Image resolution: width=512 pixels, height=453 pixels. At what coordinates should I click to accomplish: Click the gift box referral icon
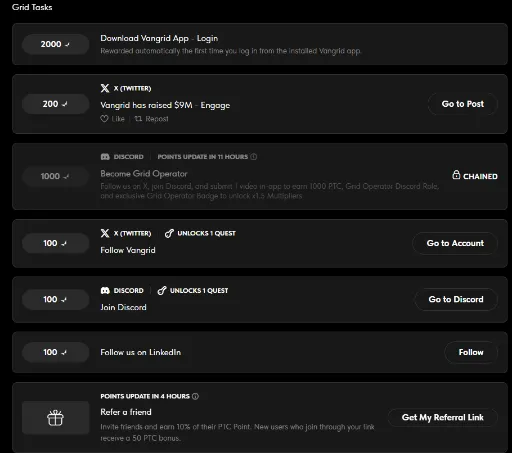coord(55,418)
